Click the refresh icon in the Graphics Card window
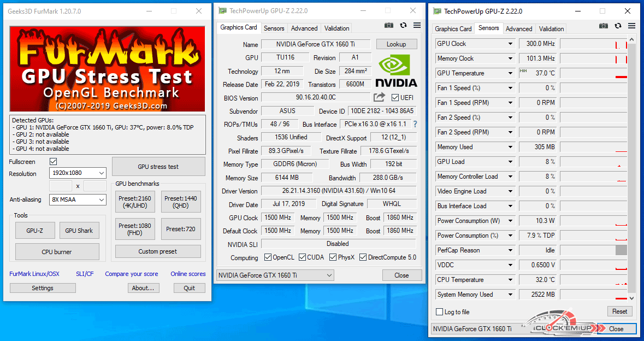644x341 pixels. coord(403,25)
